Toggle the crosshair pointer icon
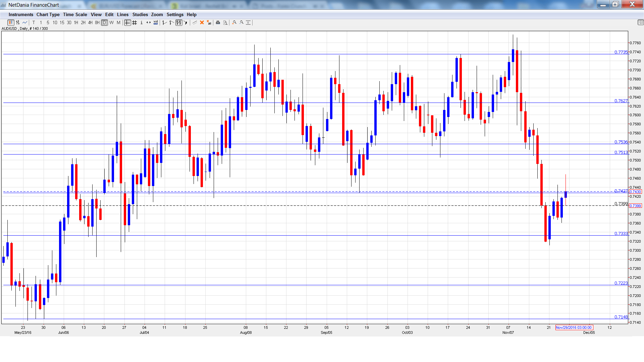The height and width of the screenshot is (362, 644). (x=127, y=22)
